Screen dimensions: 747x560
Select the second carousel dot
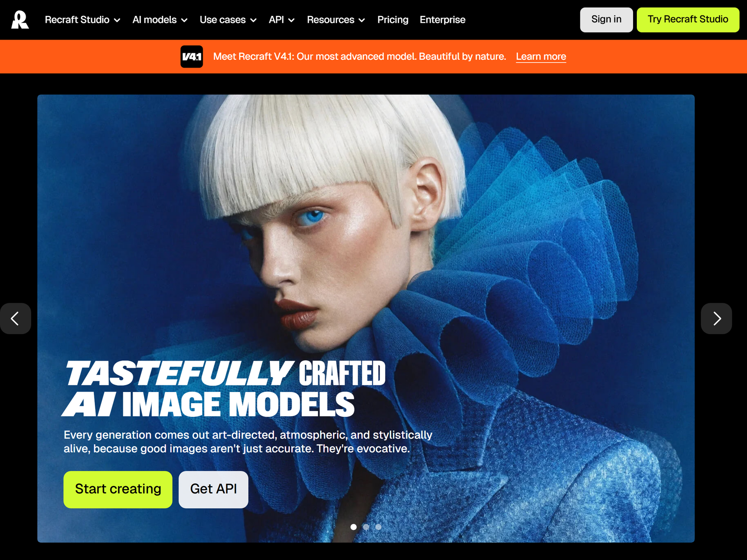pyautogui.click(x=366, y=527)
